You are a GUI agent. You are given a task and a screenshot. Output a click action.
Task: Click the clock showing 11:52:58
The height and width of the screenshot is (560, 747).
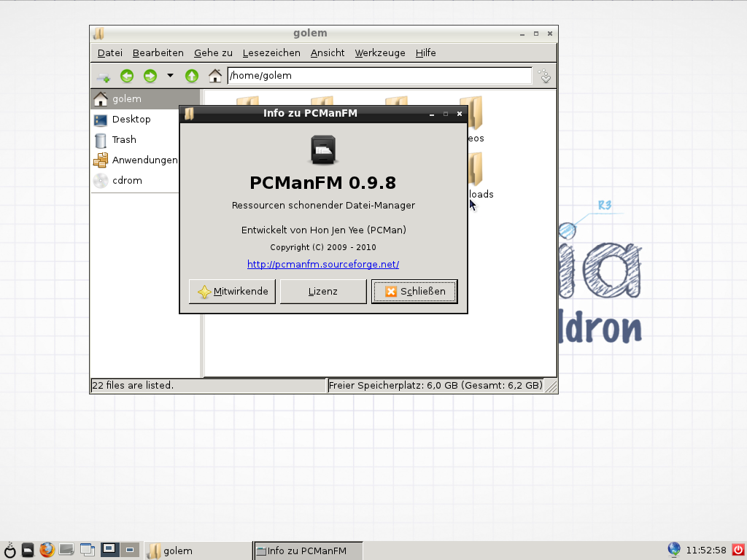pos(706,551)
